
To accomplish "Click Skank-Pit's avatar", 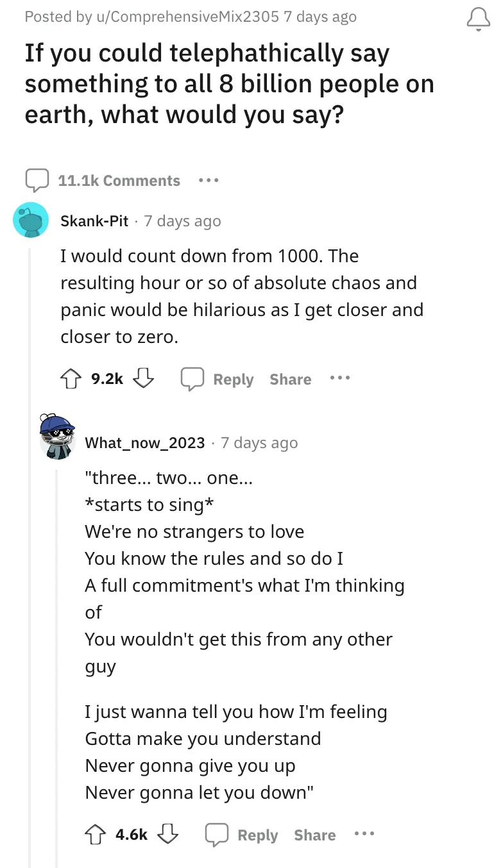I will tap(31, 219).
